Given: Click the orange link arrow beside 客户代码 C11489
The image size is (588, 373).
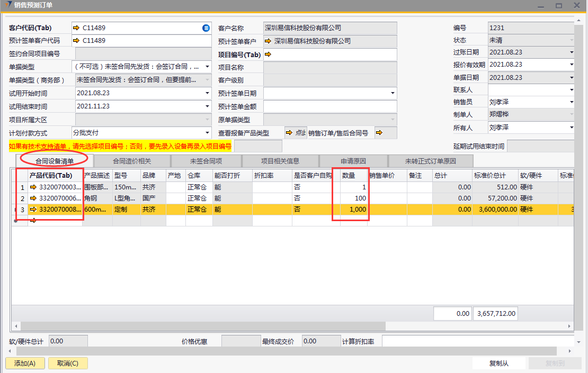Looking at the screenshot, I should (x=76, y=28).
